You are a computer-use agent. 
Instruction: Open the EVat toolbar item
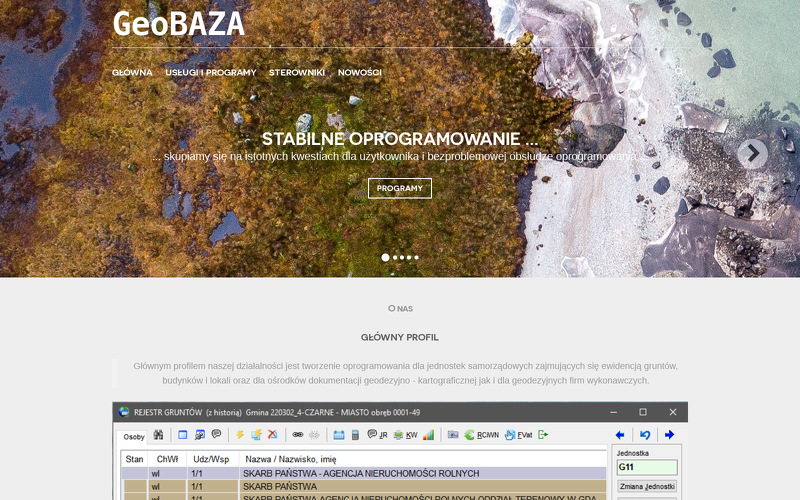tap(518, 435)
